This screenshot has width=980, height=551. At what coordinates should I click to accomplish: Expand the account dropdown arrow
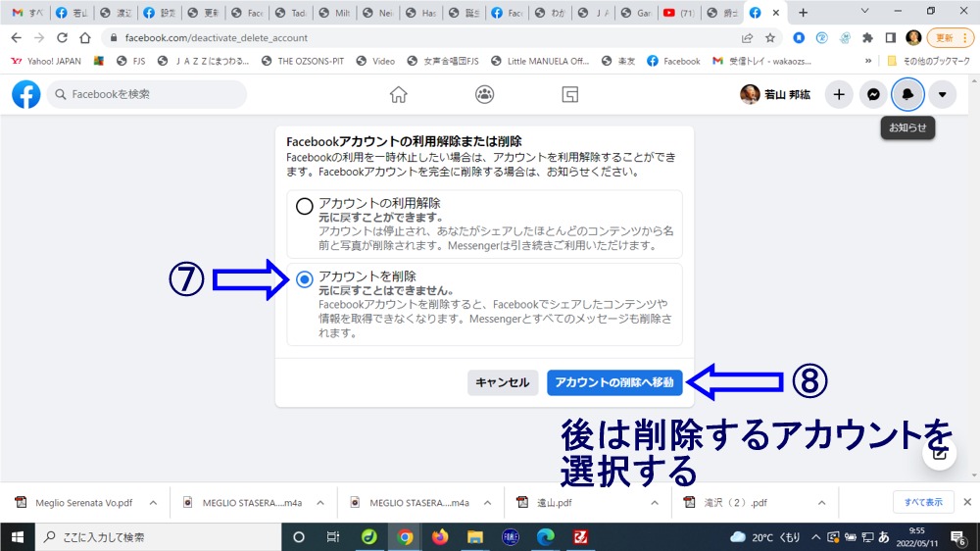942,94
